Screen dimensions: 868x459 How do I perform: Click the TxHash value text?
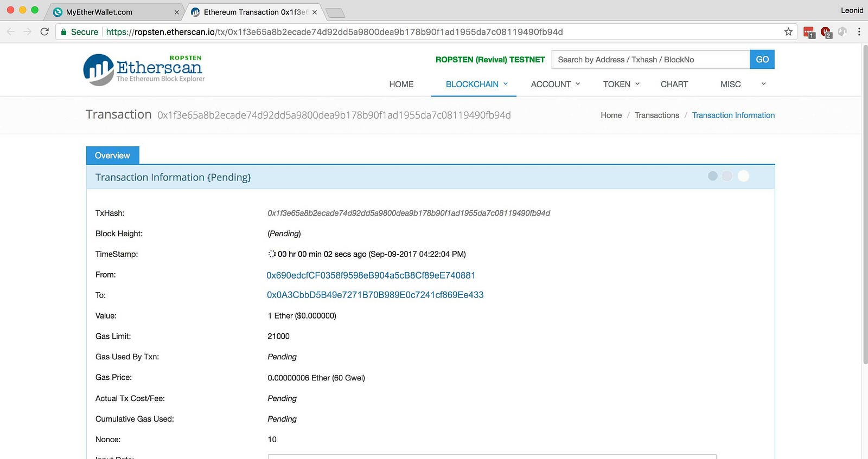click(x=409, y=213)
